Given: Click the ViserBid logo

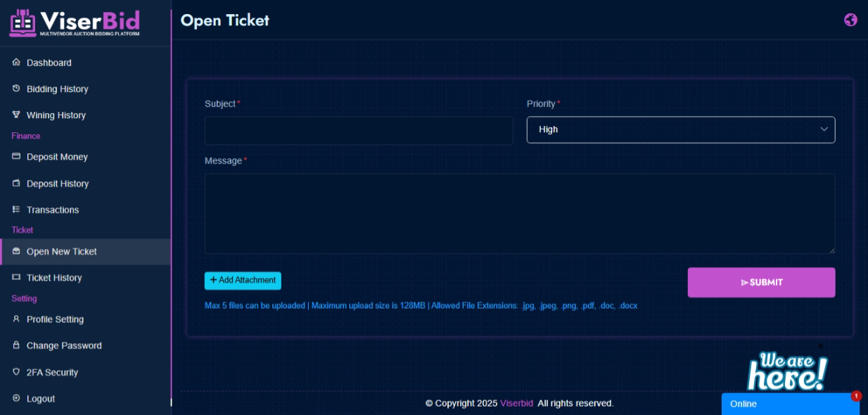Looking at the screenshot, I should tap(75, 23).
